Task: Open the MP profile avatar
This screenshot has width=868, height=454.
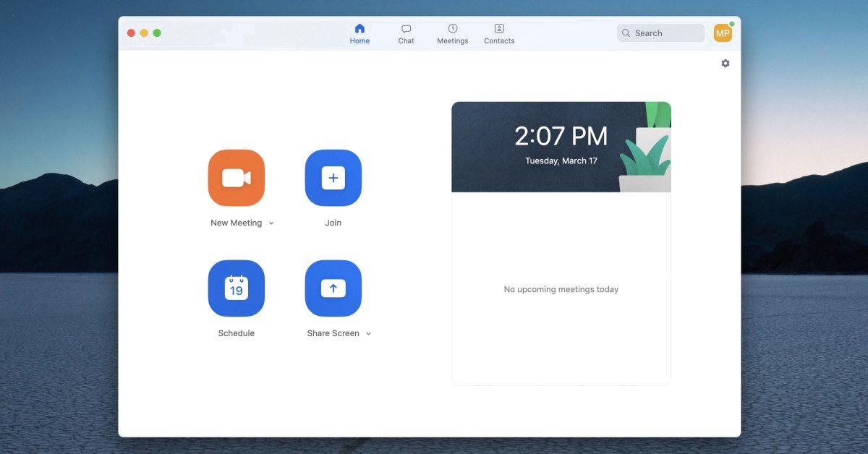Action: [x=723, y=33]
